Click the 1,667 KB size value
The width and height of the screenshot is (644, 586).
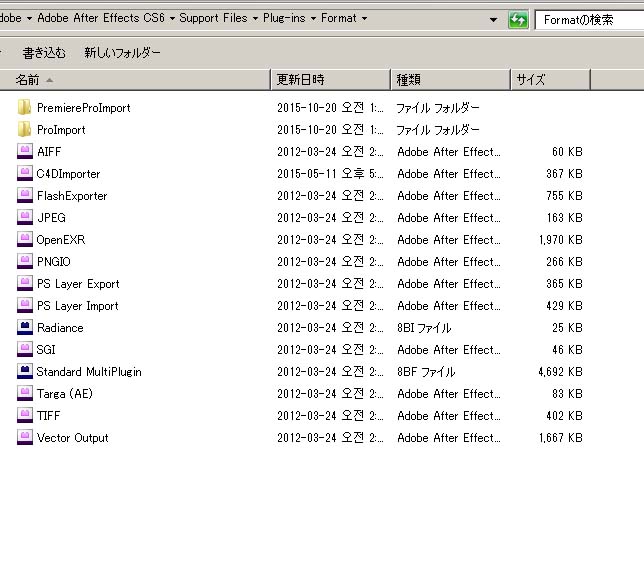(561, 438)
